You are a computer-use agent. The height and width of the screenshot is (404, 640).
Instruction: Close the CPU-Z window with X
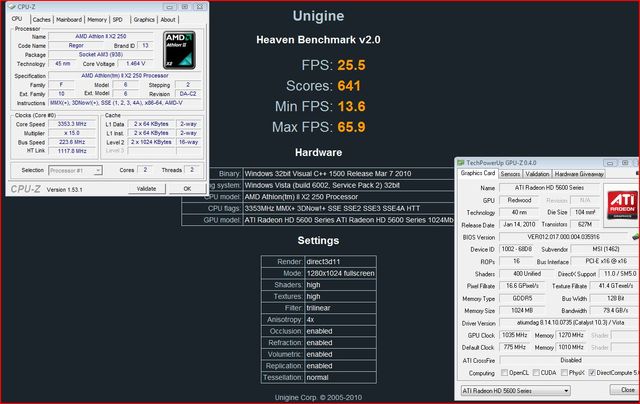pyautogui.click(x=199, y=7)
